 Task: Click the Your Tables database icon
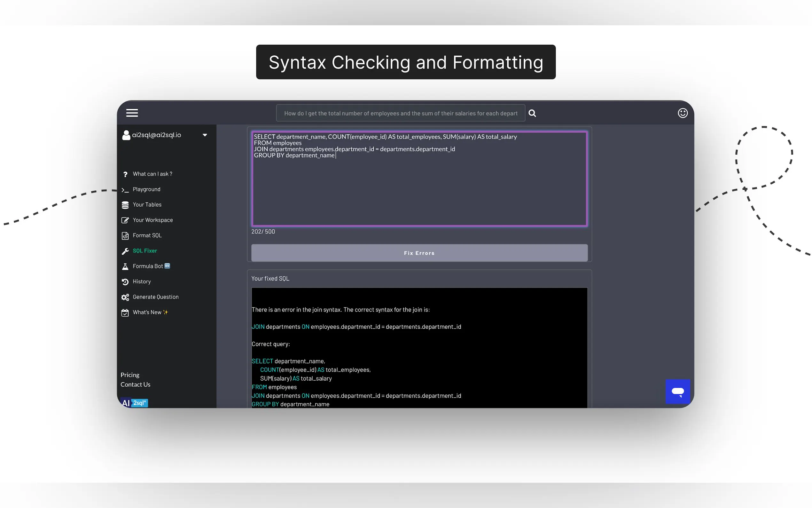point(125,205)
